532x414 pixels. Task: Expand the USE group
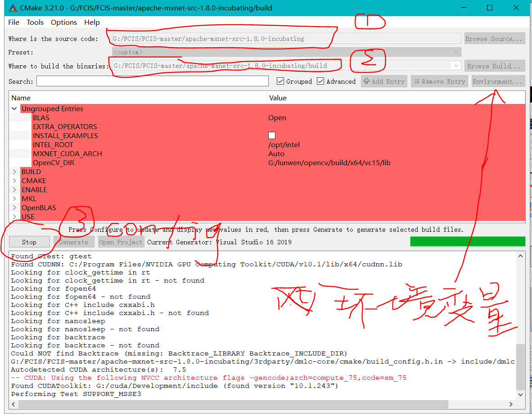(14, 216)
